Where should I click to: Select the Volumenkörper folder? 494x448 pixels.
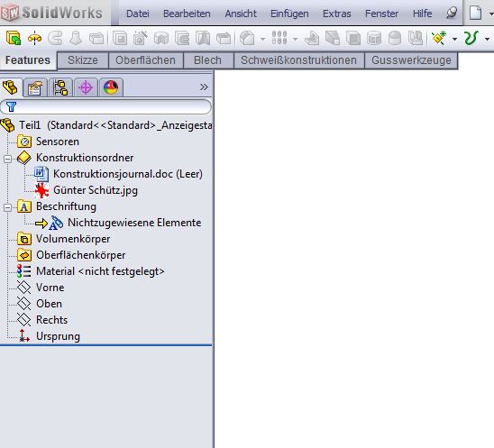click(x=64, y=239)
